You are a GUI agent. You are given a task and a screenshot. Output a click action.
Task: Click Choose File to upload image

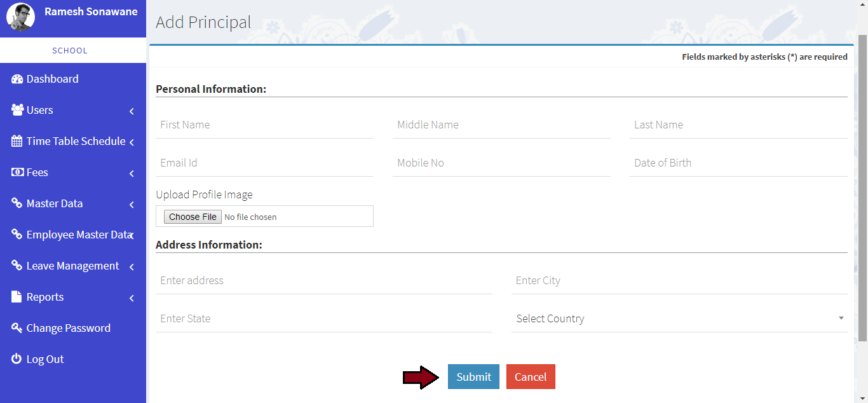tap(193, 217)
